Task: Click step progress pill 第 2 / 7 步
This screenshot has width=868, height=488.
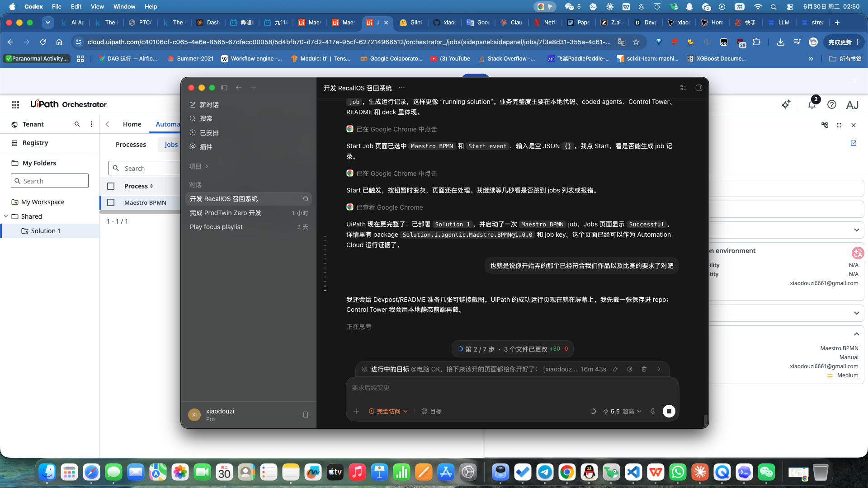Action: pyautogui.click(x=513, y=349)
